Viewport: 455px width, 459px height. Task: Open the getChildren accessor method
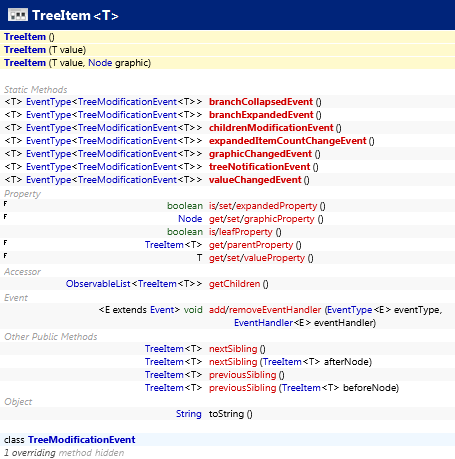tap(234, 284)
